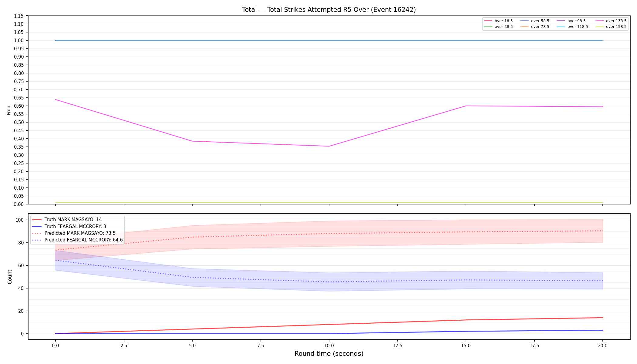Click the 'Prob' y-axis label
The image size is (637, 364).
pyautogui.click(x=9, y=110)
